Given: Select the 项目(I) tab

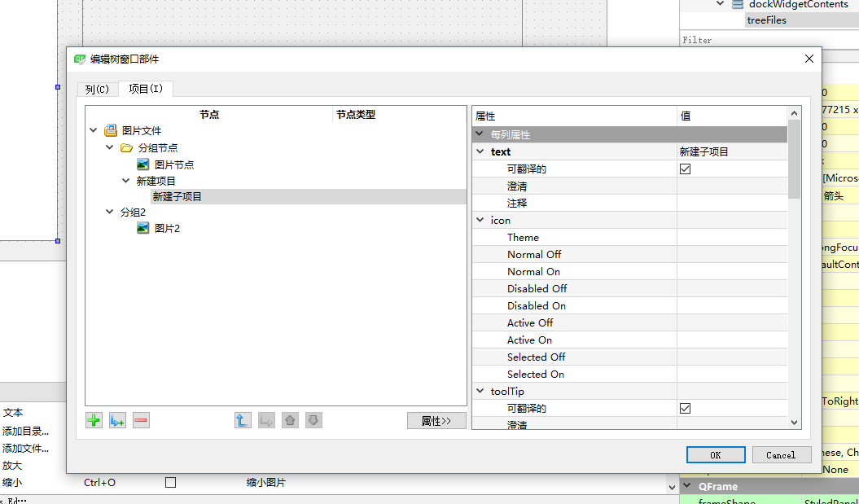Looking at the screenshot, I should point(146,88).
